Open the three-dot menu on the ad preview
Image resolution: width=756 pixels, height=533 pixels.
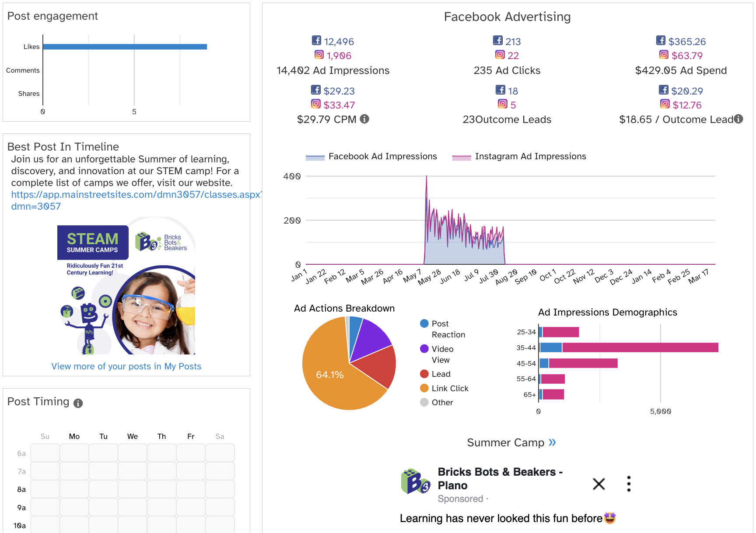(x=629, y=484)
